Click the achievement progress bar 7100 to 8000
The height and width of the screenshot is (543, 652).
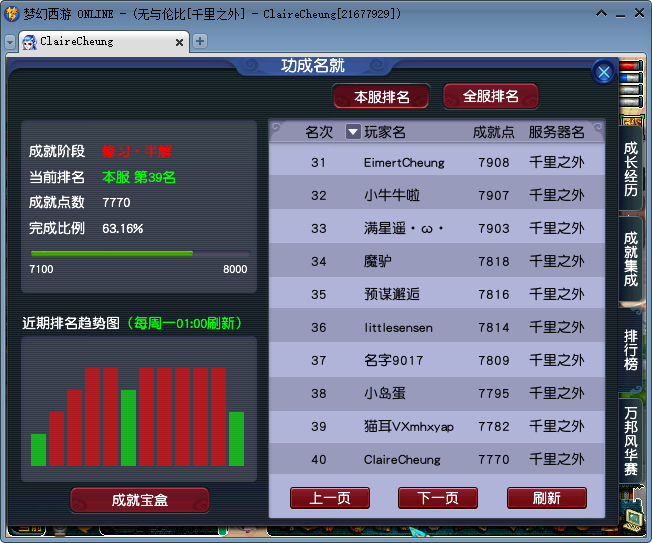[140, 253]
